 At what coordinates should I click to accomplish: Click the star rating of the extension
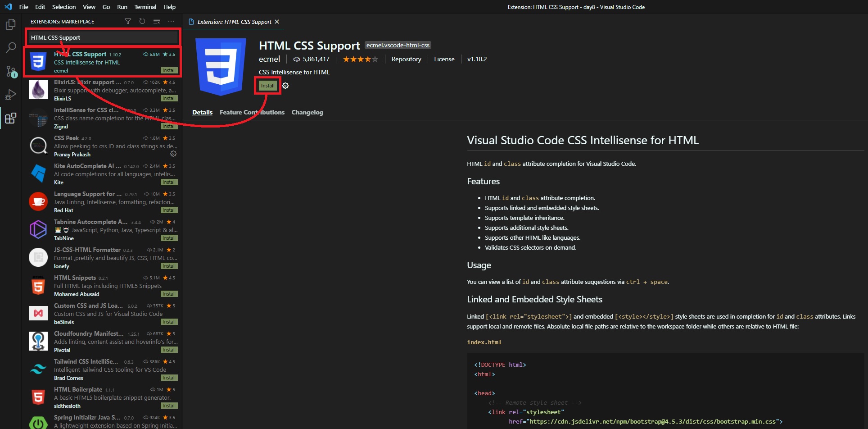pos(360,59)
